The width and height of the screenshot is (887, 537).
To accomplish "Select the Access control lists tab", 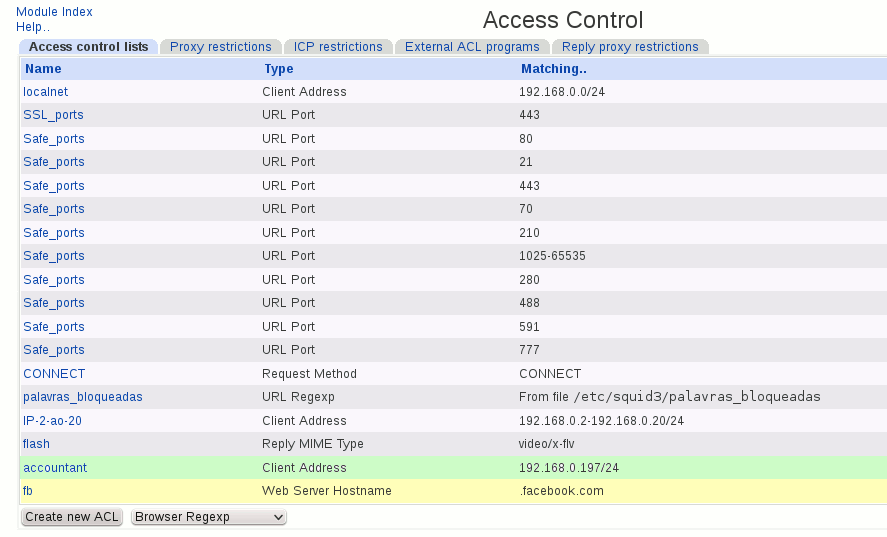I will coord(89,47).
